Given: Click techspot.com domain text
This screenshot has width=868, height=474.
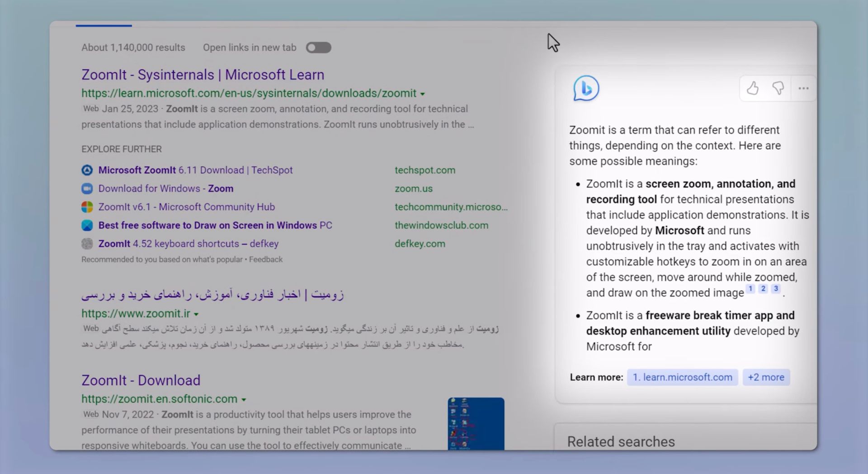Looking at the screenshot, I should [x=425, y=171].
